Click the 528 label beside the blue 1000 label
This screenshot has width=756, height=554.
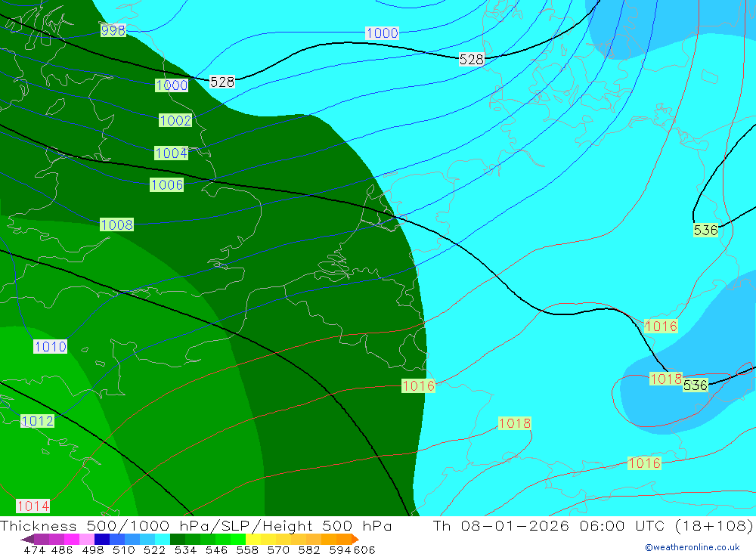[x=222, y=82]
